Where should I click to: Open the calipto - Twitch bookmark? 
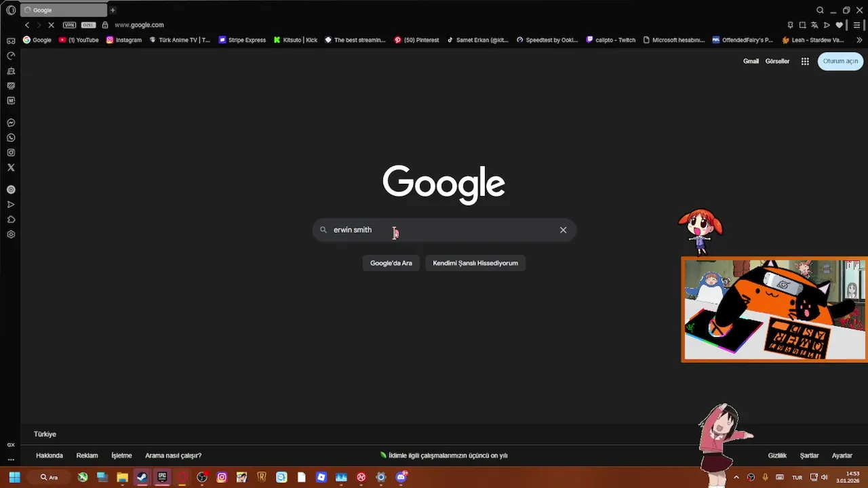tap(611, 40)
